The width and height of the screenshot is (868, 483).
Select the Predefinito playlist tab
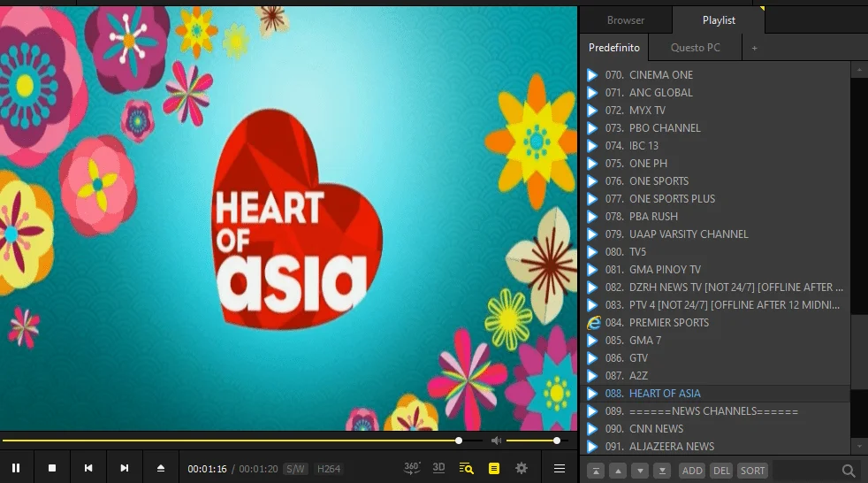point(614,48)
